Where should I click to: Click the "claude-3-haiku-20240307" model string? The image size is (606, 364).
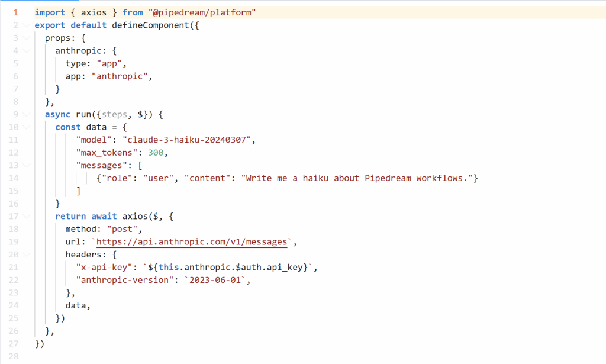(186, 140)
